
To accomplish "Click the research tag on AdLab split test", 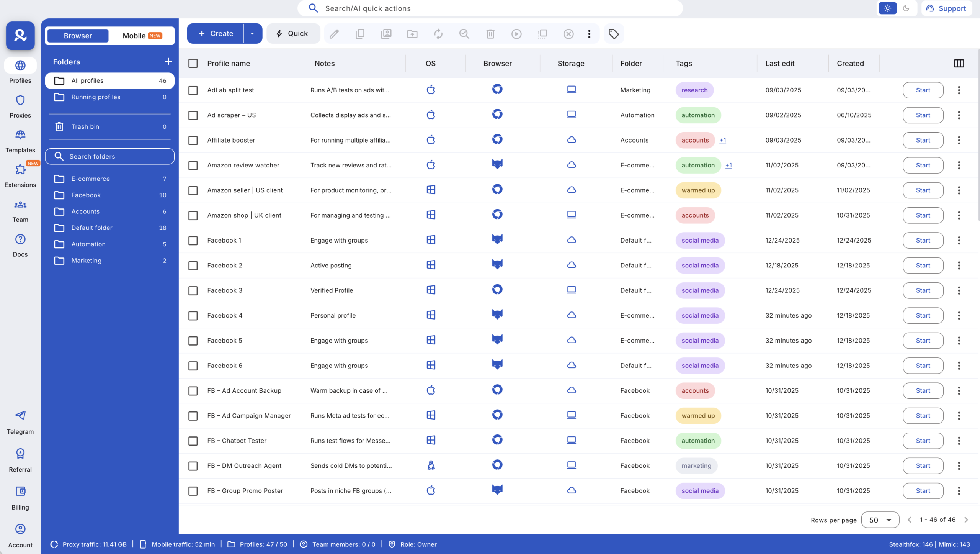I will 694,90.
